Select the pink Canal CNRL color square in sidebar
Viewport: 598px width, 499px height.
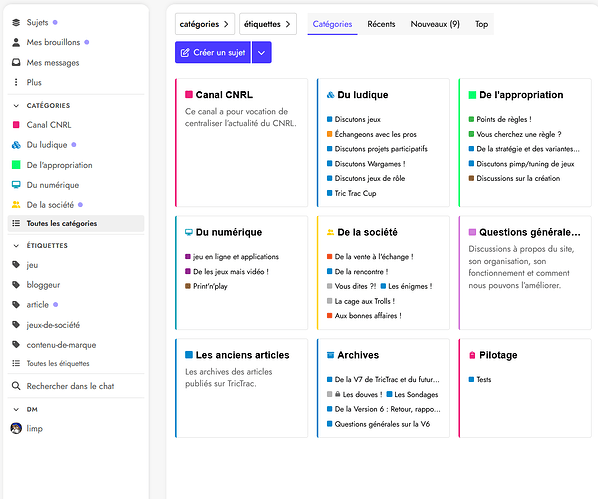pos(16,125)
